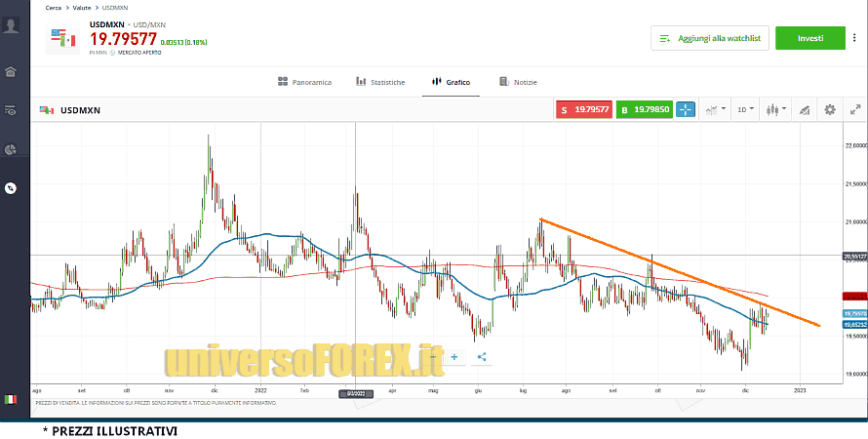
Task: Click the 19.65232 moving average axis tag
Action: point(854,325)
